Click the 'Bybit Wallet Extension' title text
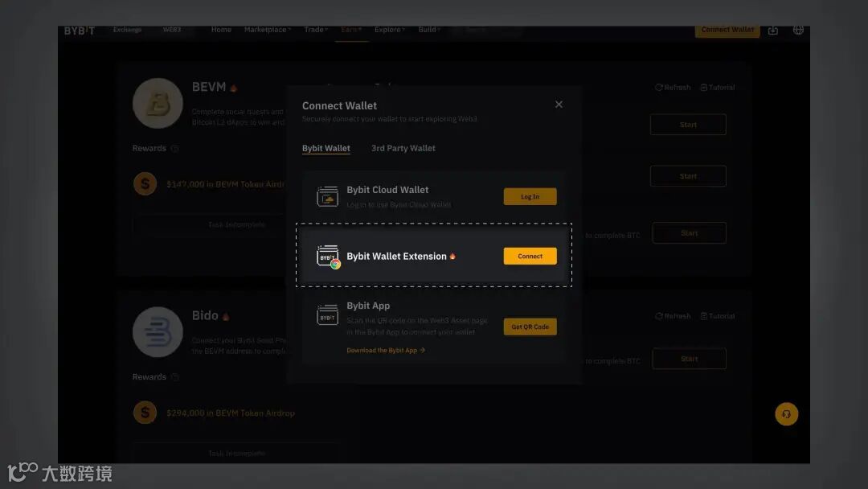 click(x=396, y=257)
